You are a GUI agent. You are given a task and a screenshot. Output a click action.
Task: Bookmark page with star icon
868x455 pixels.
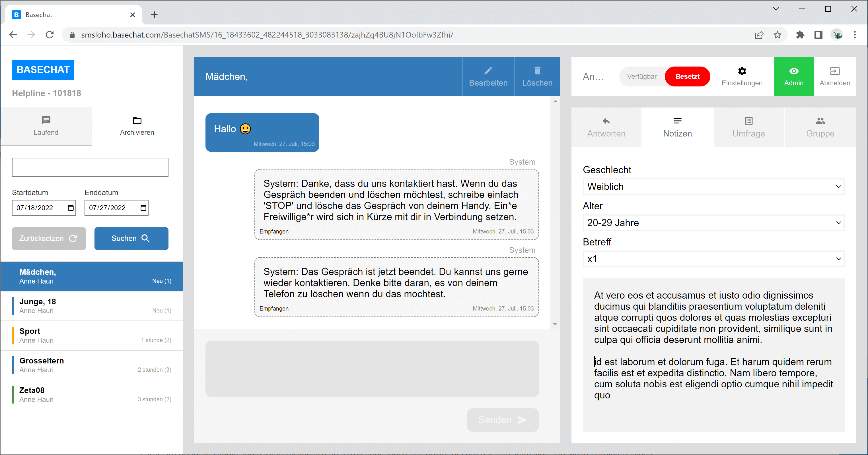click(777, 35)
